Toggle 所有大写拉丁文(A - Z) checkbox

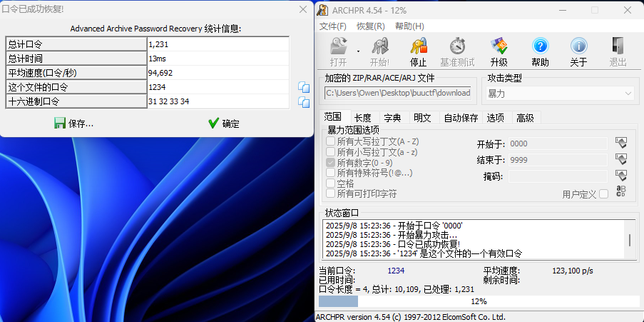pyautogui.click(x=330, y=141)
